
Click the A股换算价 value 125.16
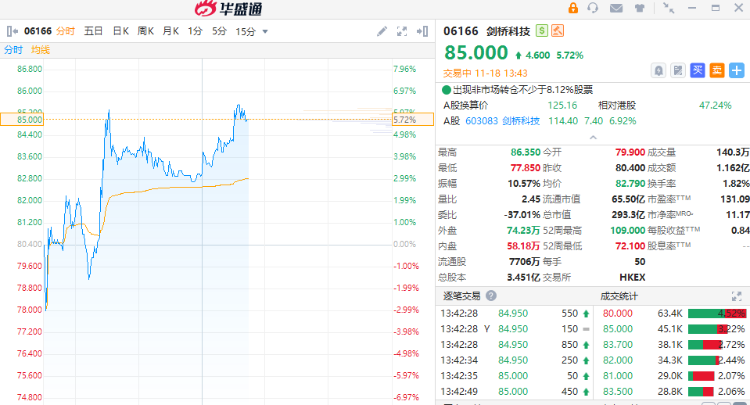tap(562, 105)
